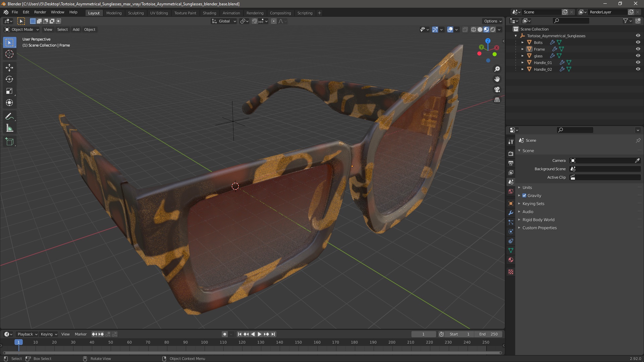Viewport: 644px width, 362px height.
Task: Open the Object Mode dropdown
Action: [22, 29]
